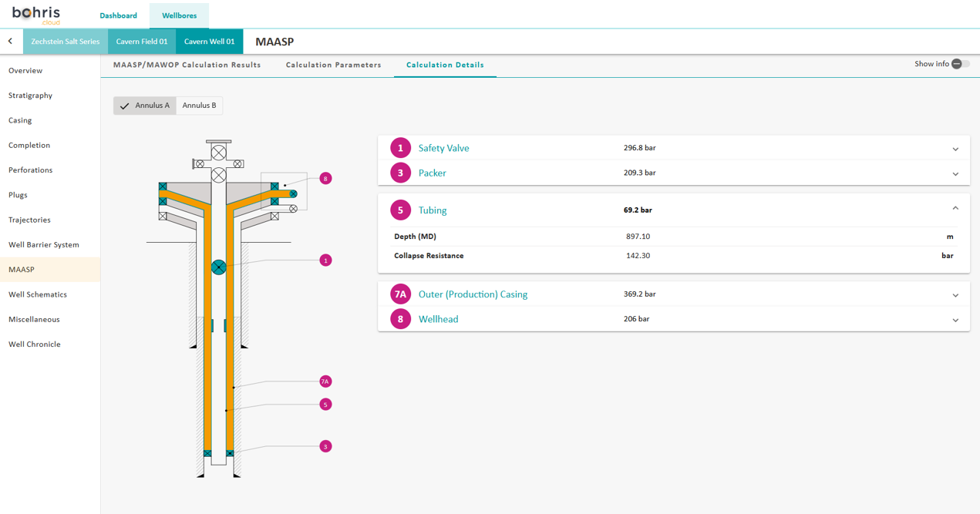Open the Calculation Parameters tab

[333, 65]
